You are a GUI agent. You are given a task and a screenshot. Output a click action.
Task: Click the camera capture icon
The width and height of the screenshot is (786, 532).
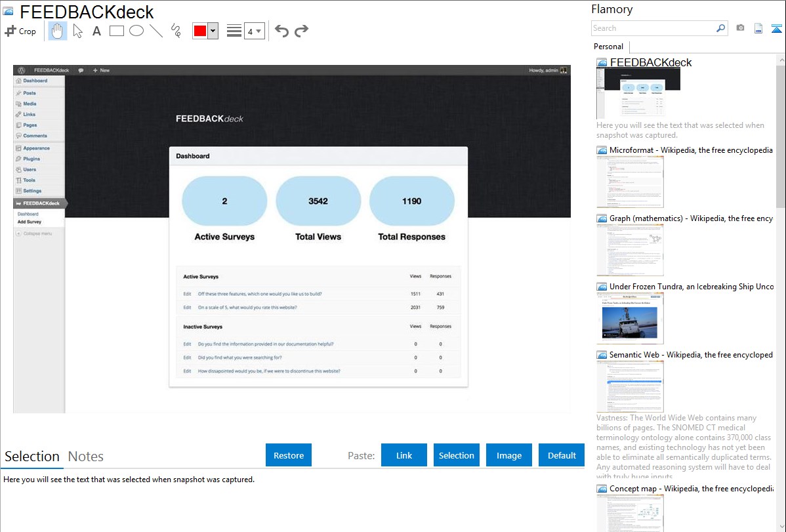pos(740,28)
